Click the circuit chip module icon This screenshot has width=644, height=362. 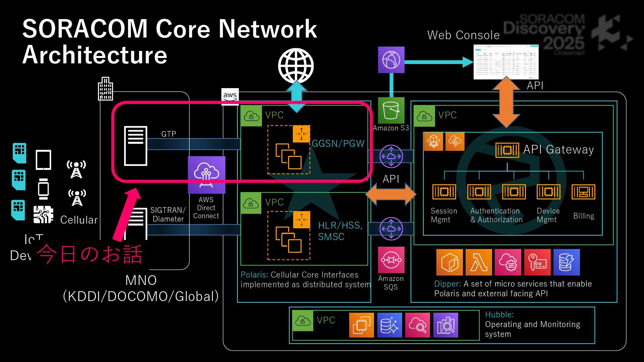tap(43, 215)
